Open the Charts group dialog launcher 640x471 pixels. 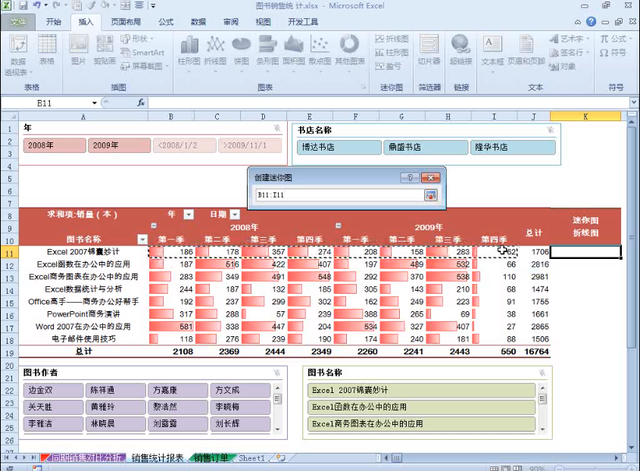click(363, 87)
